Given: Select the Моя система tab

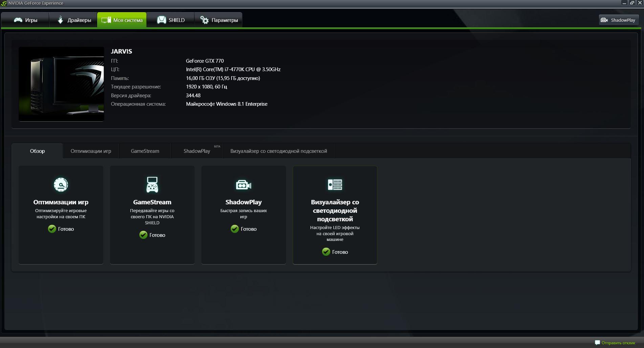Looking at the screenshot, I should (122, 20).
